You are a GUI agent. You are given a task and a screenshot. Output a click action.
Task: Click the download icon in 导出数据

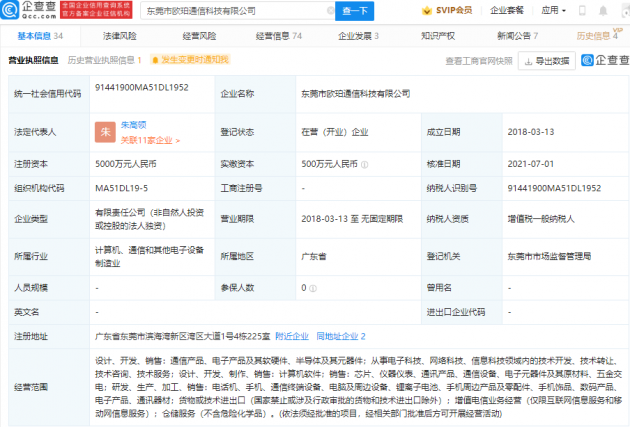pos(528,61)
